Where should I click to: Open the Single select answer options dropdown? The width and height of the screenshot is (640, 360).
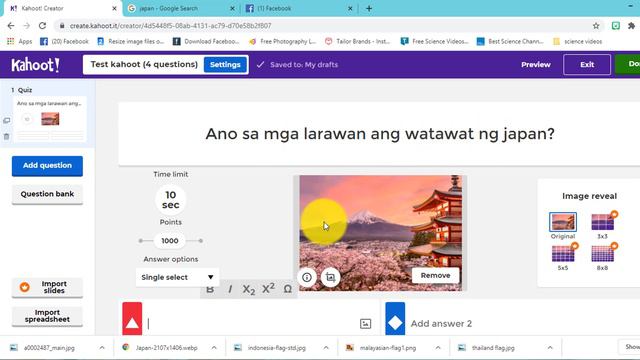[x=178, y=277]
